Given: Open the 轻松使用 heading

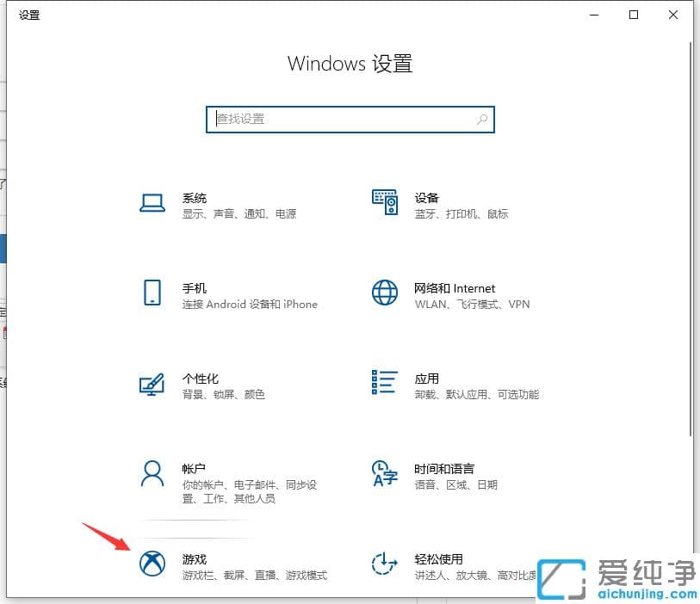Looking at the screenshot, I should point(438,559).
